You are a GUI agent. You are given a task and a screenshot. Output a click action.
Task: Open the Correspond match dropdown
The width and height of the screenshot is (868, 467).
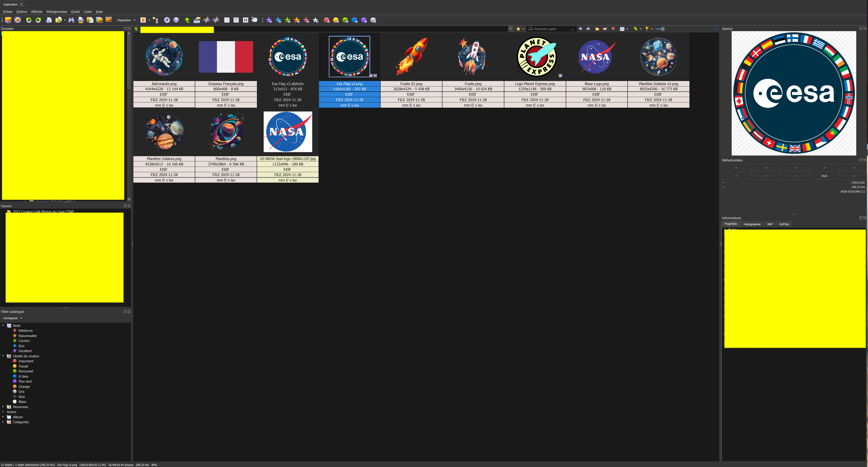[12, 318]
